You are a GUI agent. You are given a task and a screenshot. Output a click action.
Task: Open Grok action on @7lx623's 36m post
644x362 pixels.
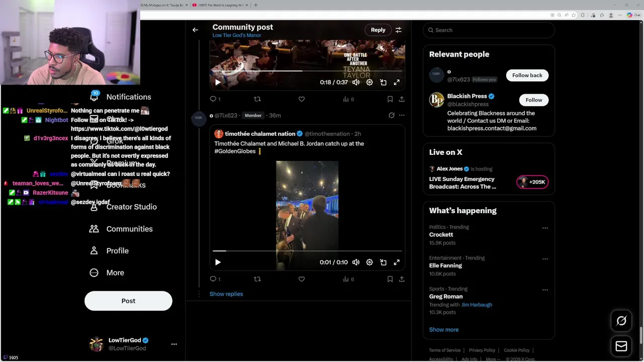tap(391, 115)
